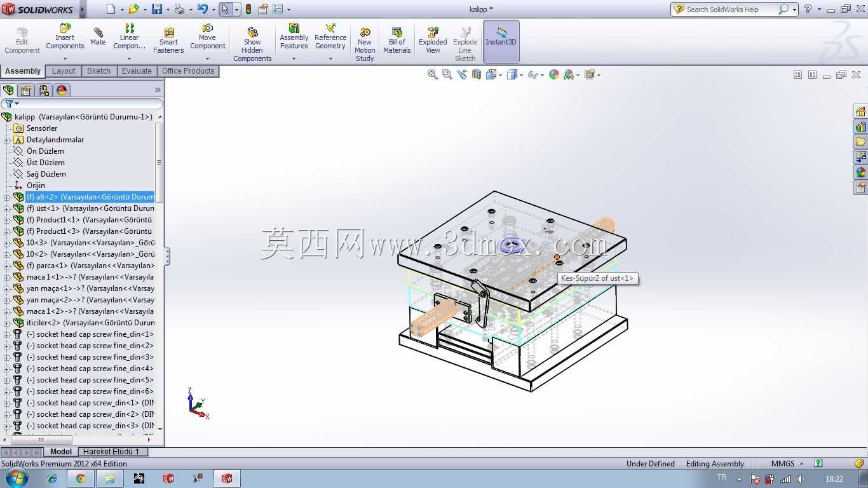This screenshot has width=868, height=488.
Task: Open the ConfigurationManager tab icon
Action: click(x=44, y=90)
